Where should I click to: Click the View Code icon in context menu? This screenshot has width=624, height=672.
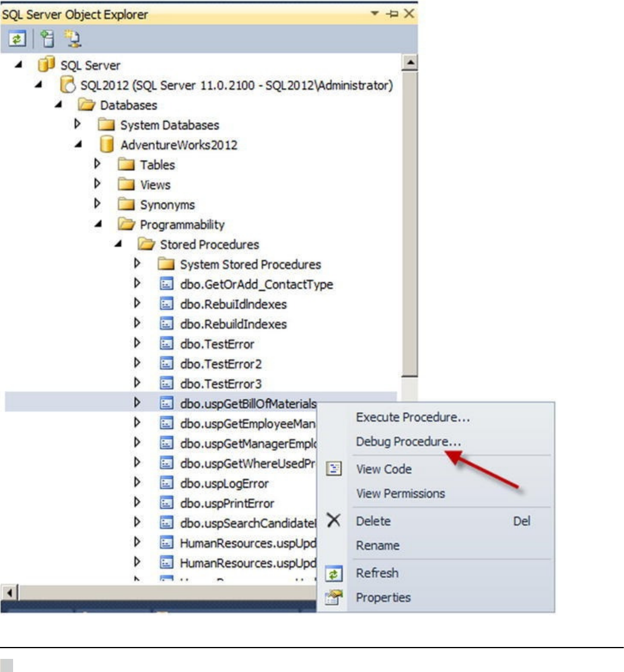(334, 469)
